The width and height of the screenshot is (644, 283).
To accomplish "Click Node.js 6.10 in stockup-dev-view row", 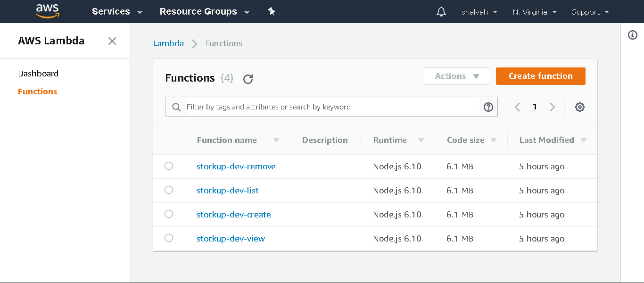I will point(397,239).
